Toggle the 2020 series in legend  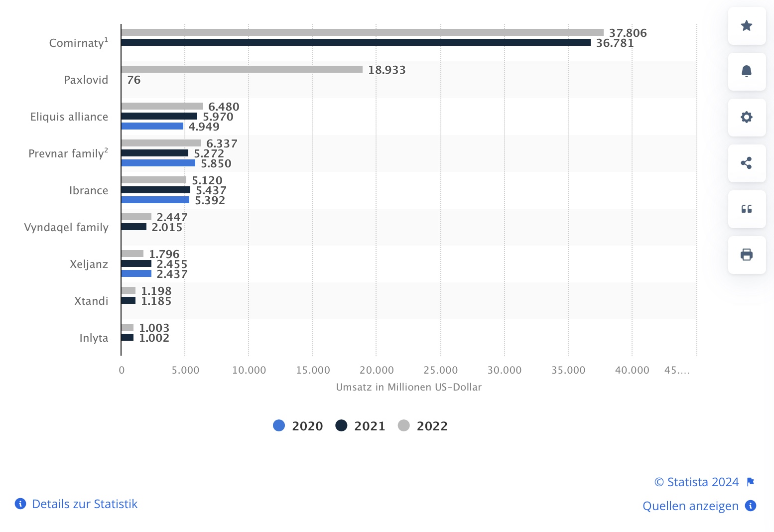[x=307, y=426]
